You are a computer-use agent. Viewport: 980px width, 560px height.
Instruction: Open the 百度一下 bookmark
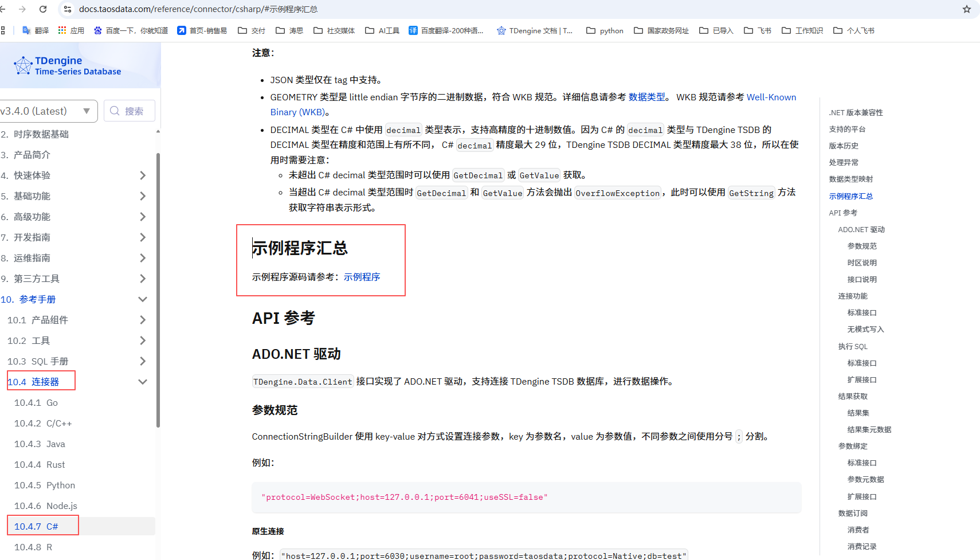131,31
